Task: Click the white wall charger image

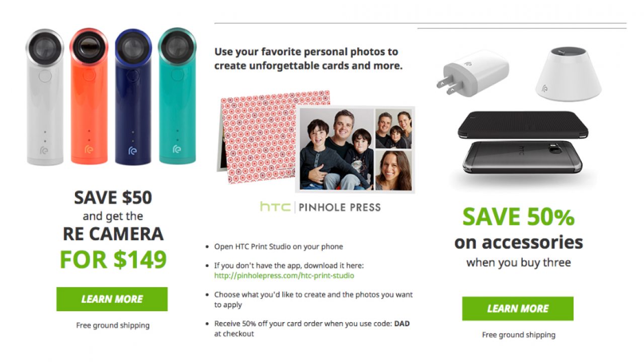Action: coord(473,73)
